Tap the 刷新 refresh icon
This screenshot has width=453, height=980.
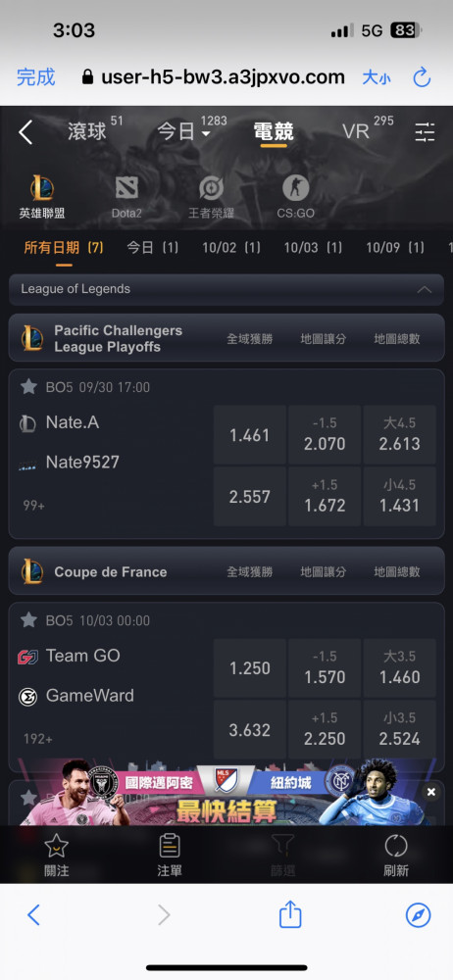point(396,846)
